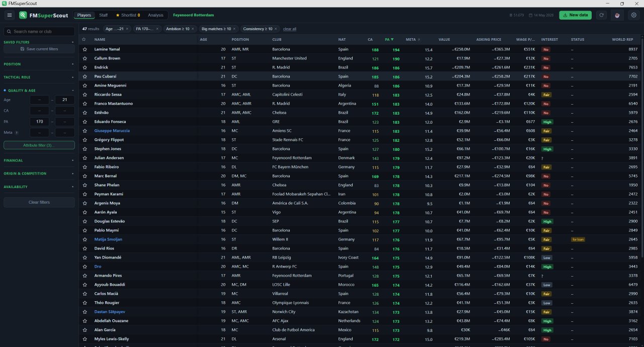Open the Attribute filter (3) button
This screenshot has width=644, height=347.
click(39, 145)
